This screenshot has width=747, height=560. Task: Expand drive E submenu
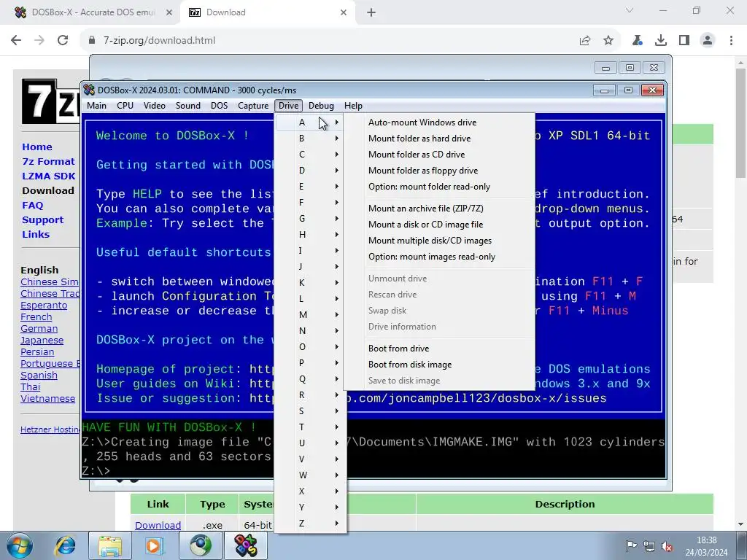click(311, 187)
